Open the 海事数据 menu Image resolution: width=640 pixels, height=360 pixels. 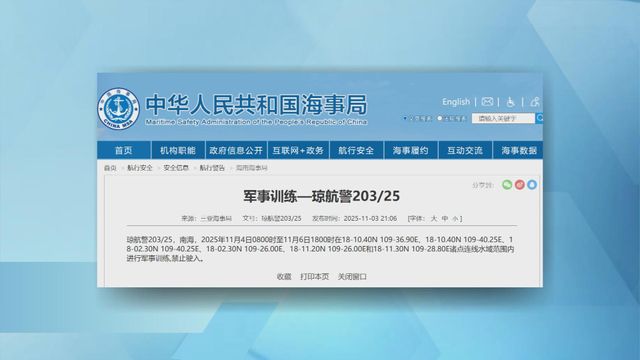(518, 150)
